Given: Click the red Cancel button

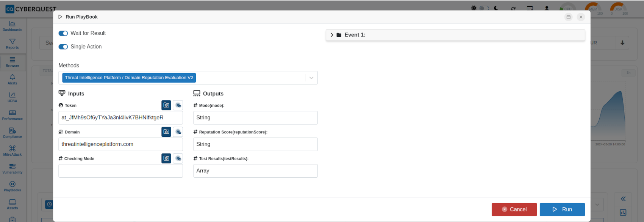Looking at the screenshot, I should (514, 209).
